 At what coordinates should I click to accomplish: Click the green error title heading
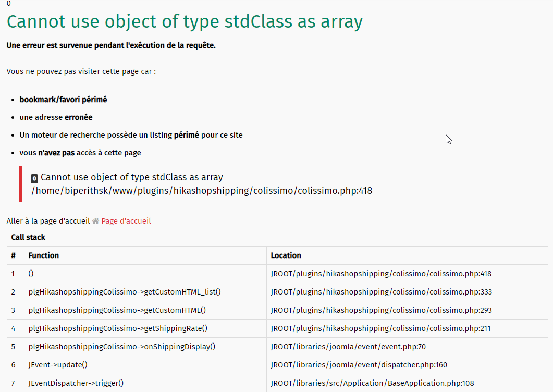185,21
